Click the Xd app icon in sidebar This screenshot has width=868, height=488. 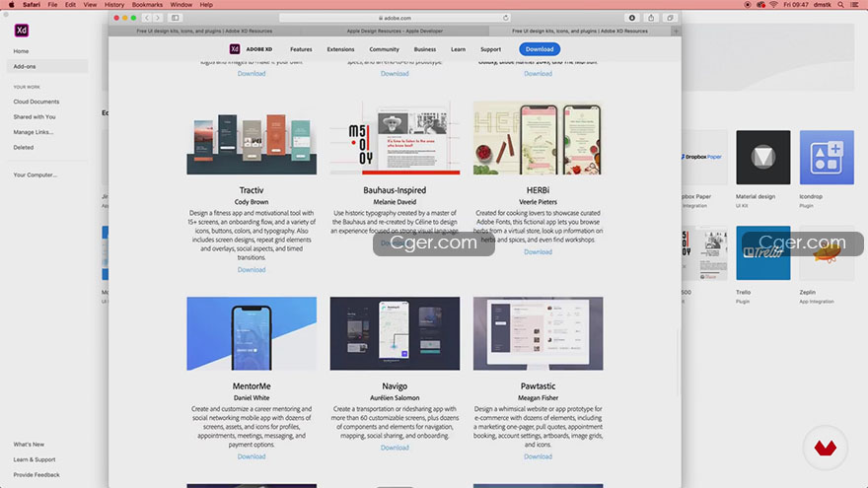click(22, 31)
